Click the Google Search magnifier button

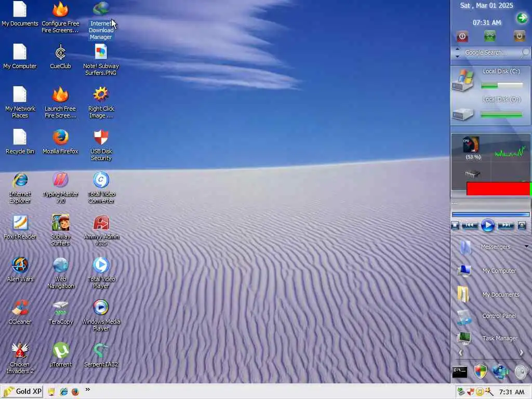pyautogui.click(x=526, y=52)
